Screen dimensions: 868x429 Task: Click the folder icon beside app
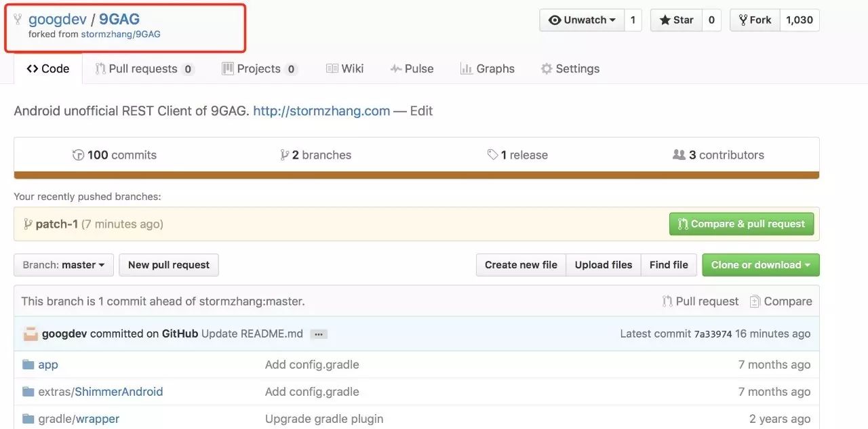(x=28, y=365)
